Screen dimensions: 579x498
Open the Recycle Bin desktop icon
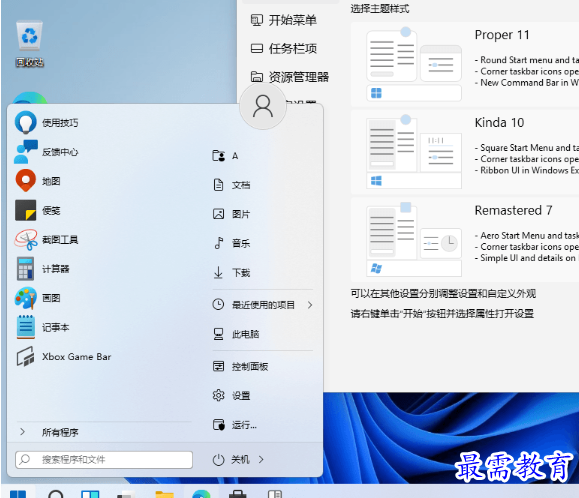tap(30, 44)
